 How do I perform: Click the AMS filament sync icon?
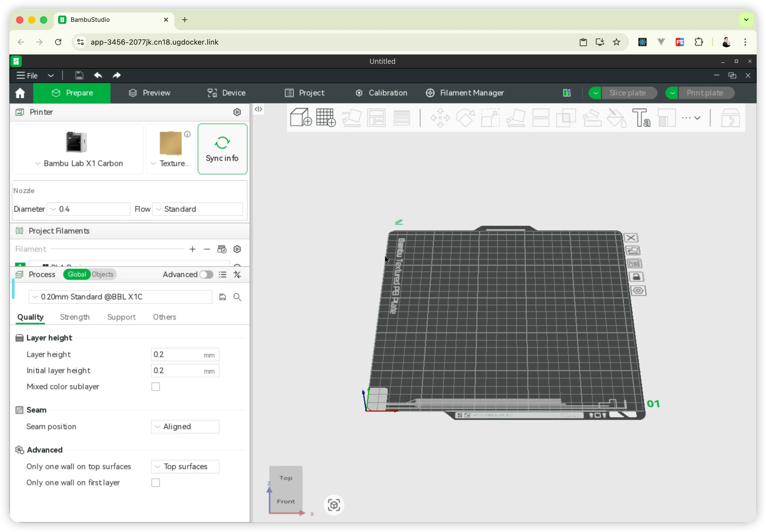(222, 249)
